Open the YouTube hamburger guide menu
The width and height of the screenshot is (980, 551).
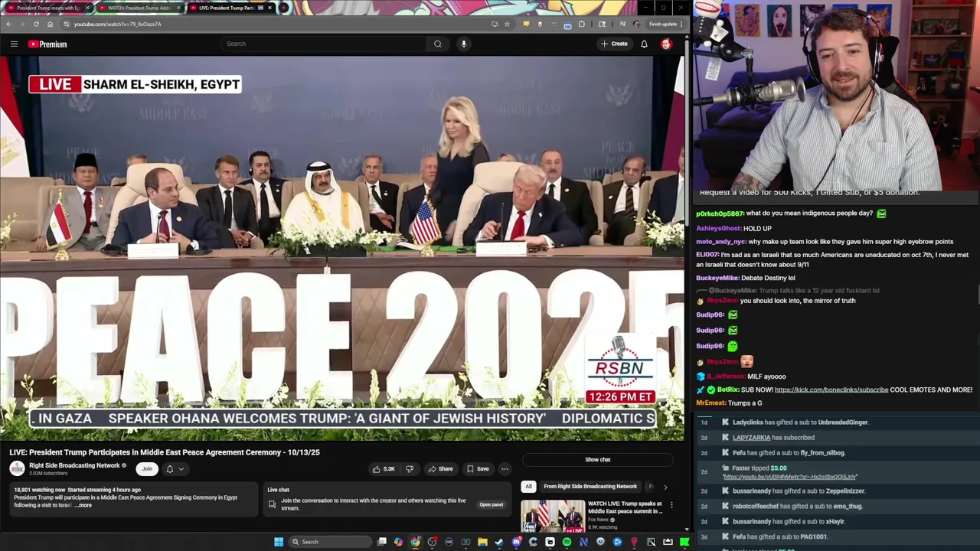point(14,44)
